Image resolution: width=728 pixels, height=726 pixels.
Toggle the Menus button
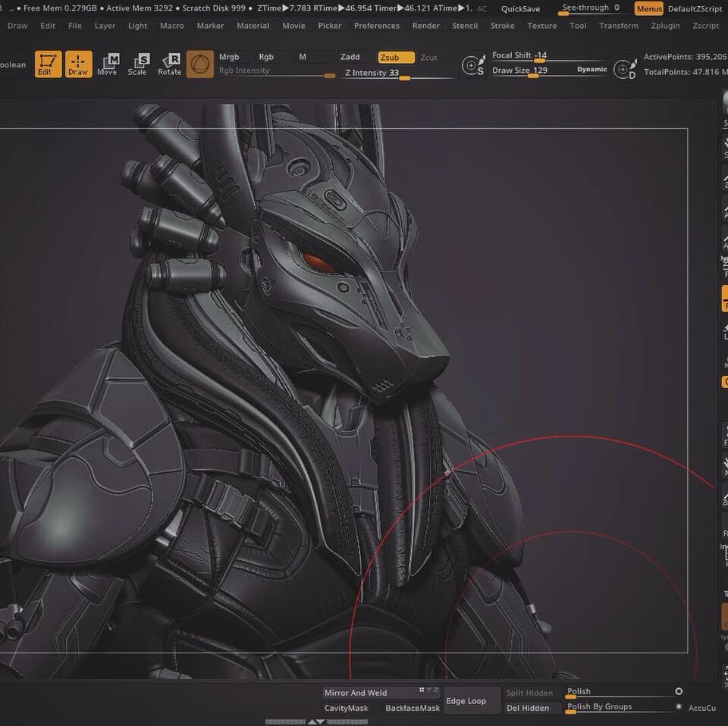click(x=649, y=8)
